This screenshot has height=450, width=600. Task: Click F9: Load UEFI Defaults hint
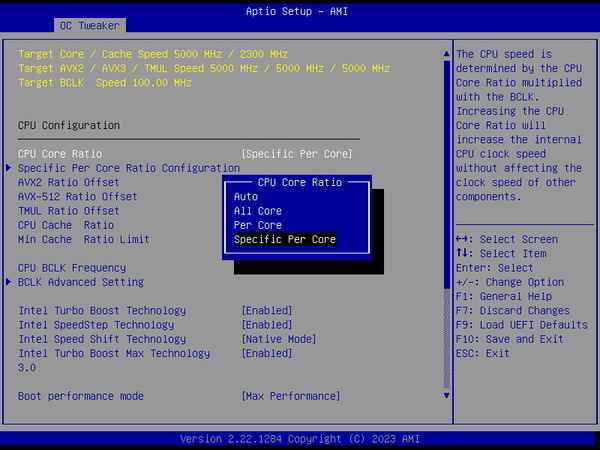click(522, 325)
